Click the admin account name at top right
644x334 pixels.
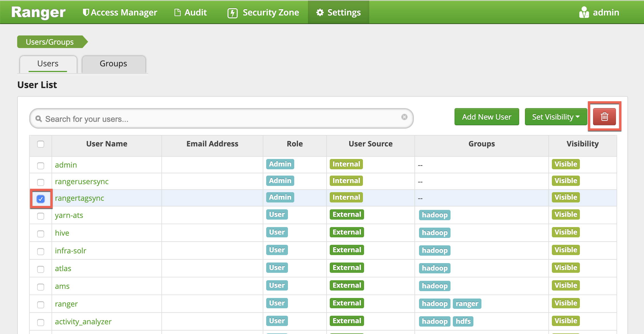click(606, 12)
